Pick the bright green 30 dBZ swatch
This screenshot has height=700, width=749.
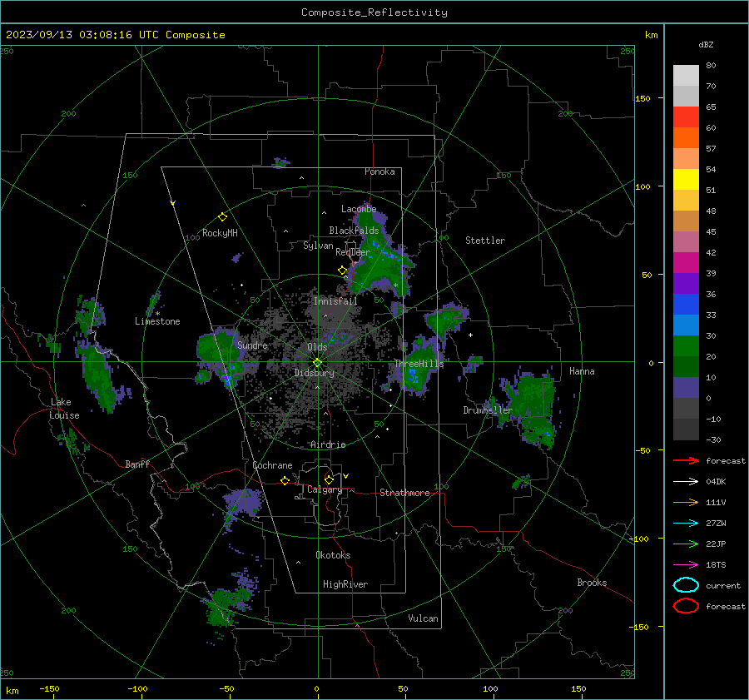coord(686,346)
